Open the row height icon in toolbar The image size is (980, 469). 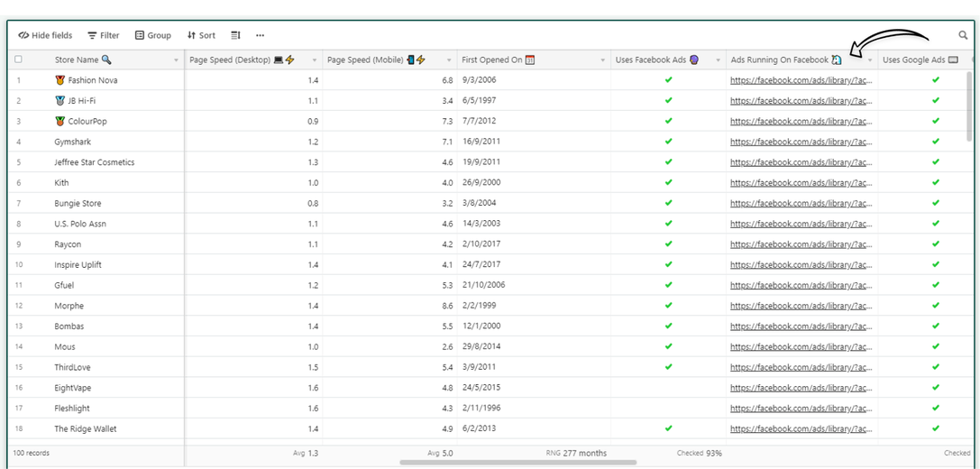235,36
